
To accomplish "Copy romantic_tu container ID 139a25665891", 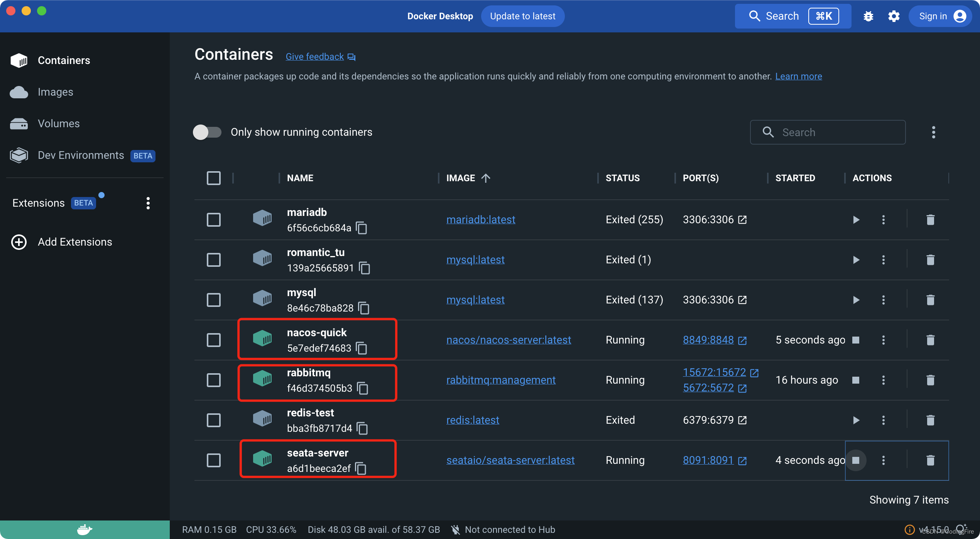I will pyautogui.click(x=365, y=268).
